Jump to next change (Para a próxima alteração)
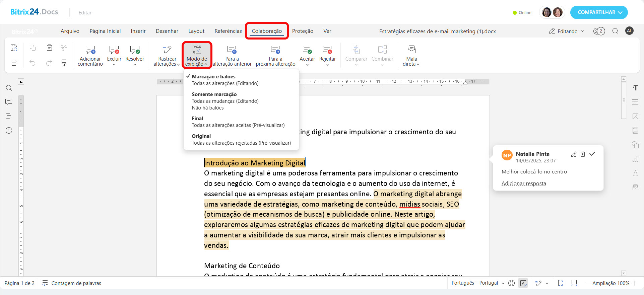 (x=275, y=50)
